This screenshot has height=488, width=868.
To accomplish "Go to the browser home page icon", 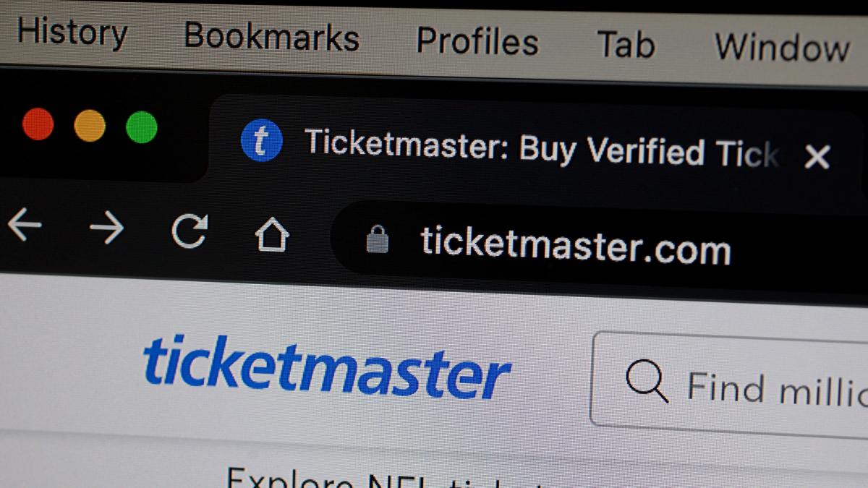I will click(272, 236).
